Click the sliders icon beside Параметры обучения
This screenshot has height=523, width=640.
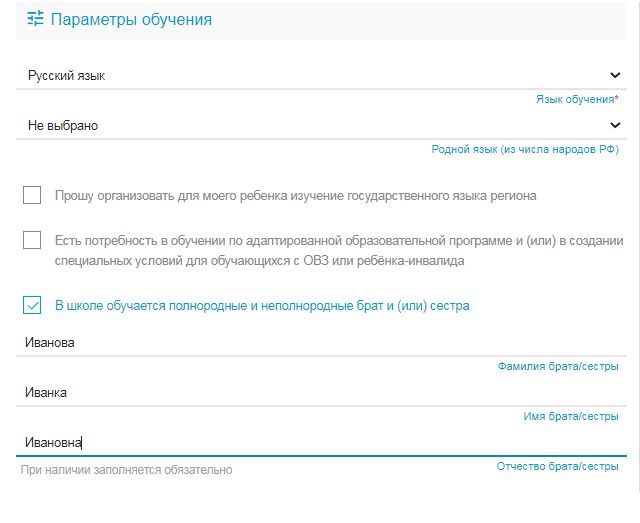(35, 19)
